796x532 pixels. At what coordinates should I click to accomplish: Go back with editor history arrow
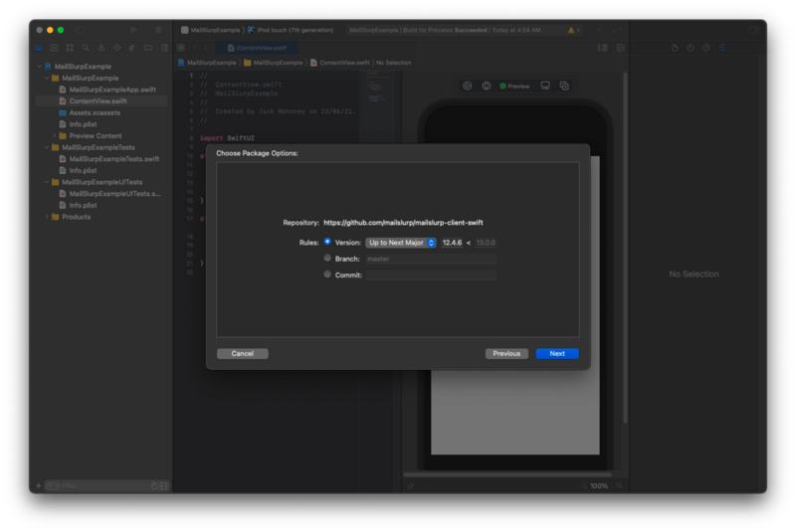pyautogui.click(x=194, y=48)
